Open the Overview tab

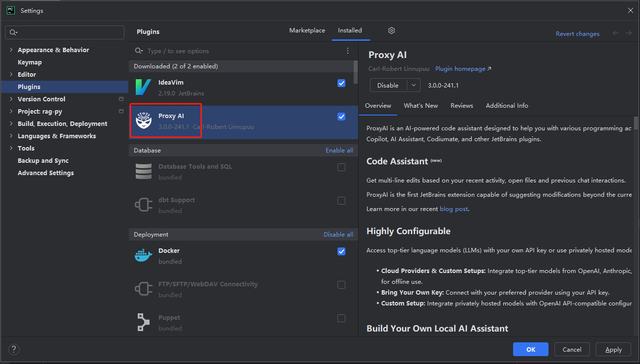pyautogui.click(x=378, y=106)
